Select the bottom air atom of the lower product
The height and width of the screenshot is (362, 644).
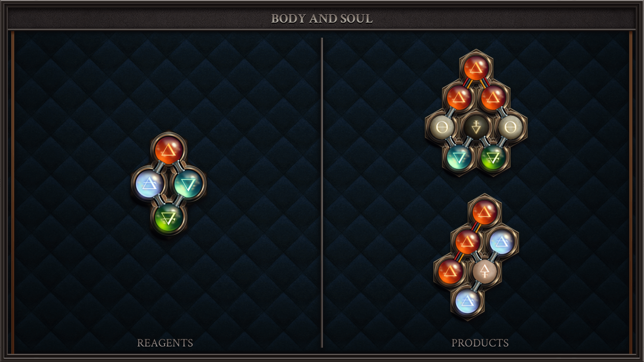pos(467,301)
